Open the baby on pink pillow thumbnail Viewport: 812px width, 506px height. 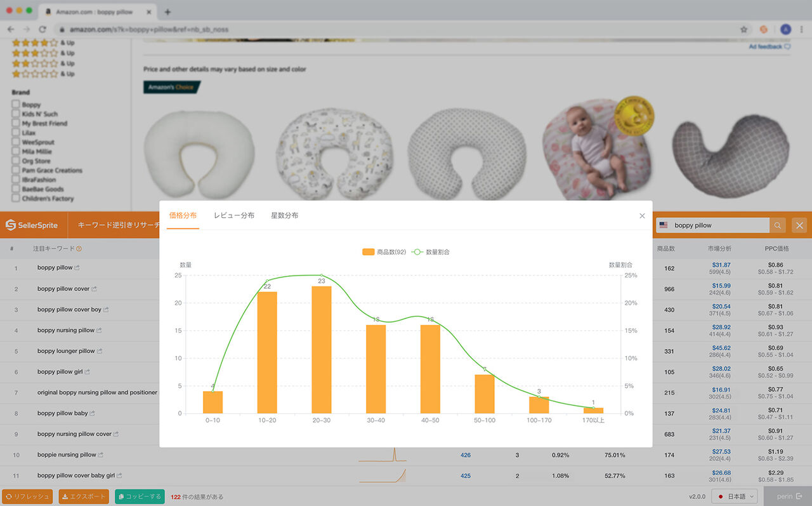tap(597, 148)
